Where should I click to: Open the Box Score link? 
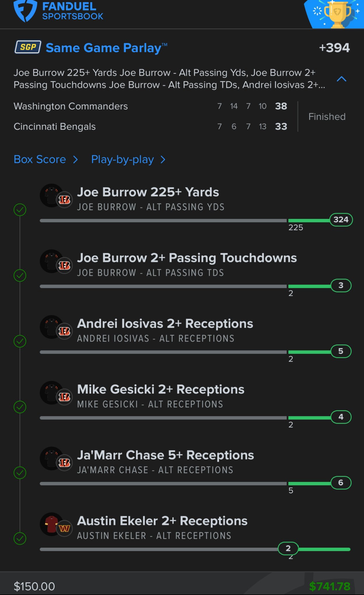pyautogui.click(x=40, y=159)
